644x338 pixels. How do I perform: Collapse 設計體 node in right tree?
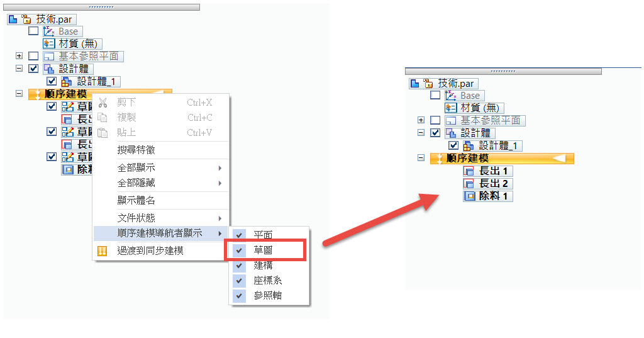421,133
